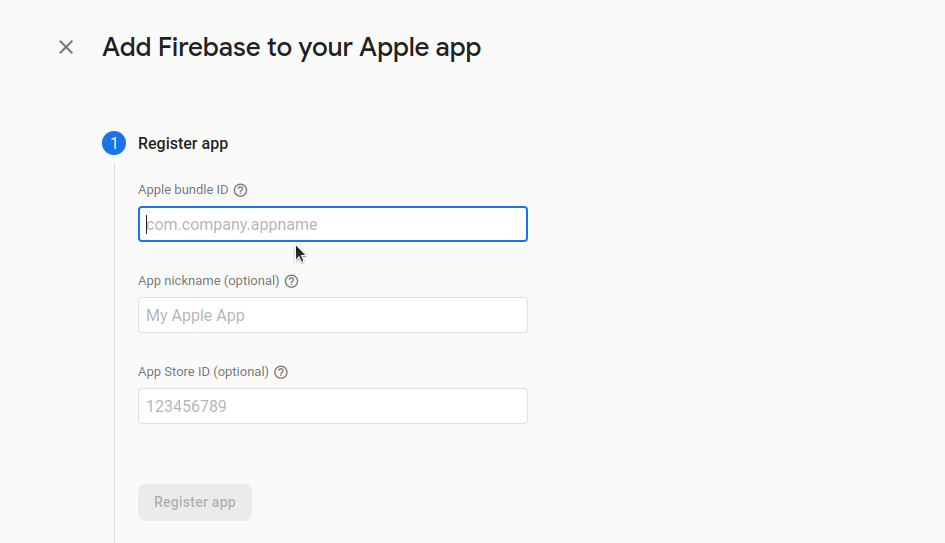The image size is (945, 543).
Task: Focus the Apple bundle ID input field
Action: [333, 224]
